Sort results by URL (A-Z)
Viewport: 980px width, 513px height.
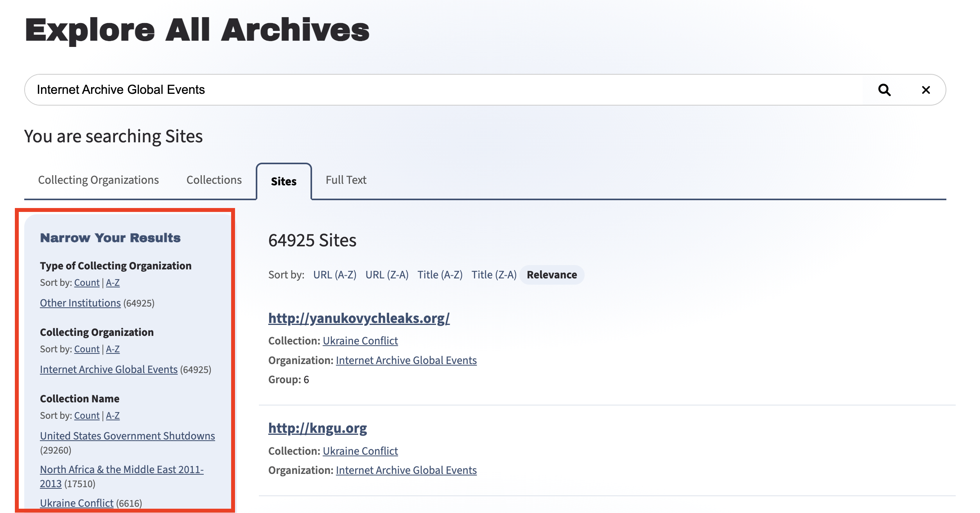tap(335, 275)
